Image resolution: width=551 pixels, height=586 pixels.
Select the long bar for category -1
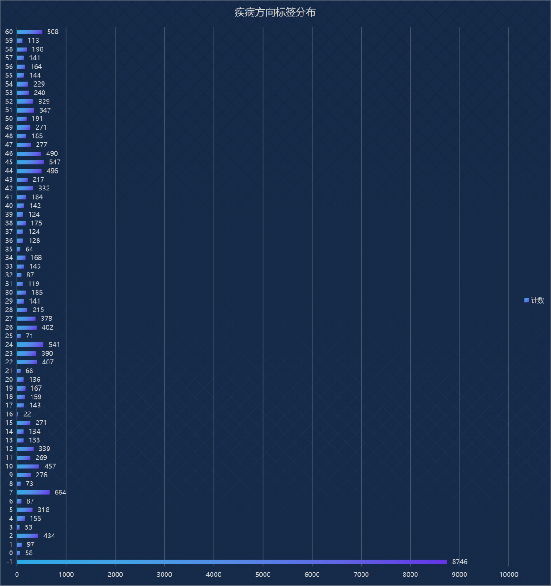point(232,562)
